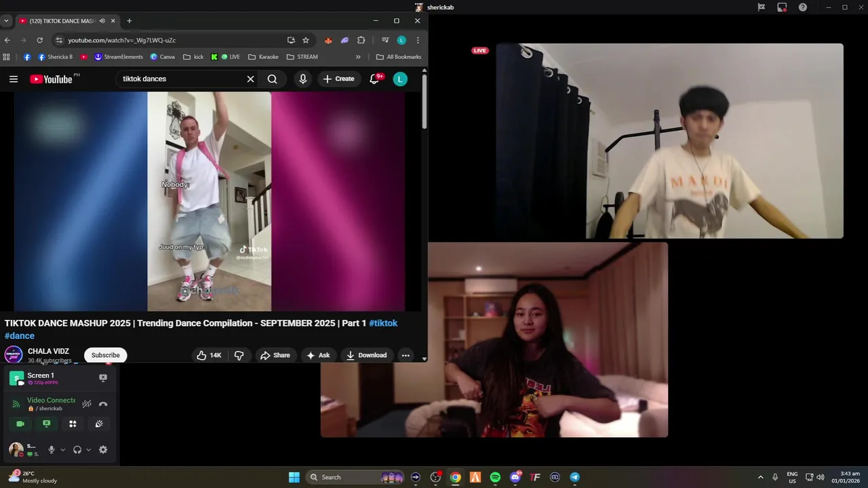Open All Bookmarks folder
The height and width of the screenshot is (488, 868).
[x=399, y=57]
